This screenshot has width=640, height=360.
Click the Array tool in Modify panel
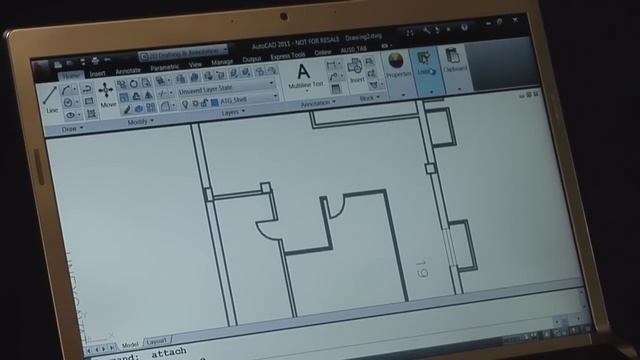coord(151,107)
